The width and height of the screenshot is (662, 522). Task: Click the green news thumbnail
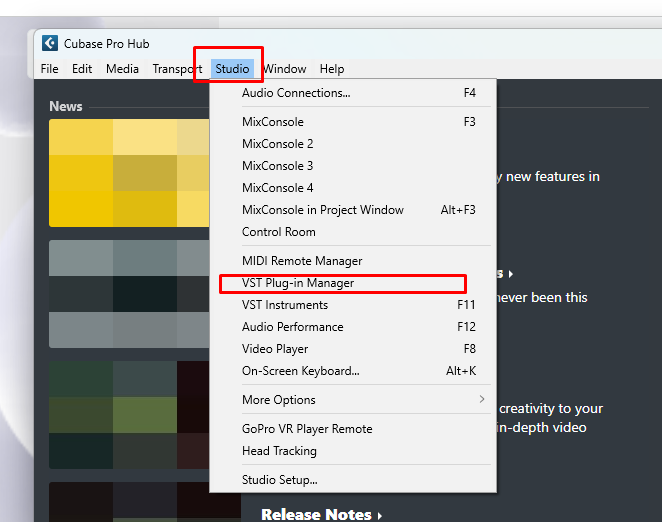point(129,415)
